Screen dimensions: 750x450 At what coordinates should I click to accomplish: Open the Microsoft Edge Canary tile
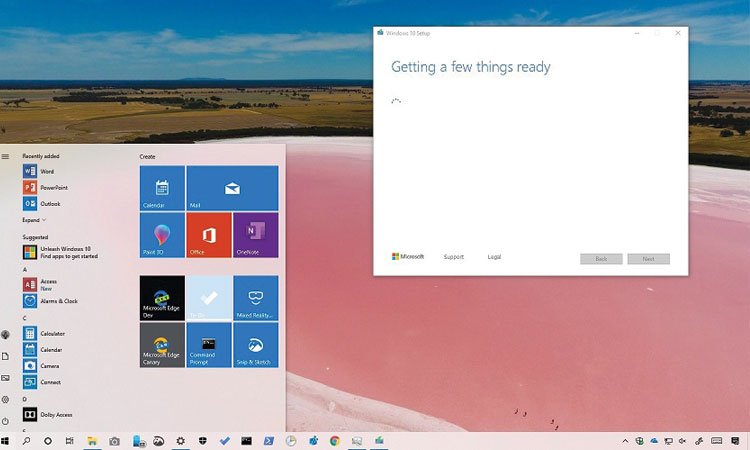(x=162, y=345)
